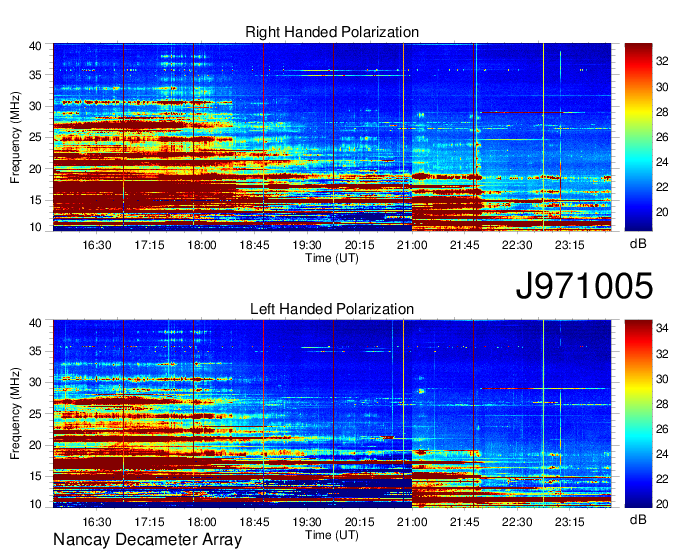Click "Time (UT)" label under left-handed plot
680x552 pixels.
click(332, 535)
